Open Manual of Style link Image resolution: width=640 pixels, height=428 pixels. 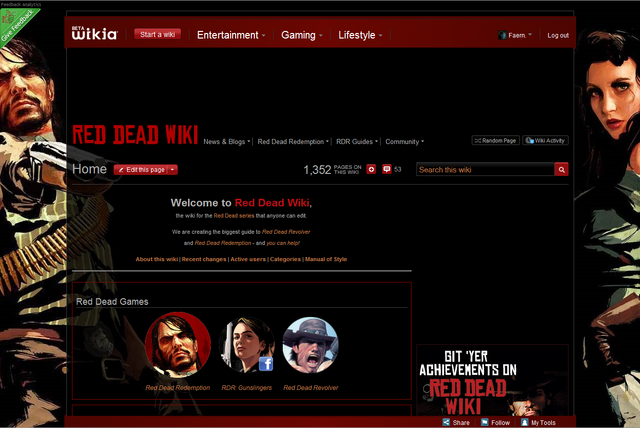[326, 259]
